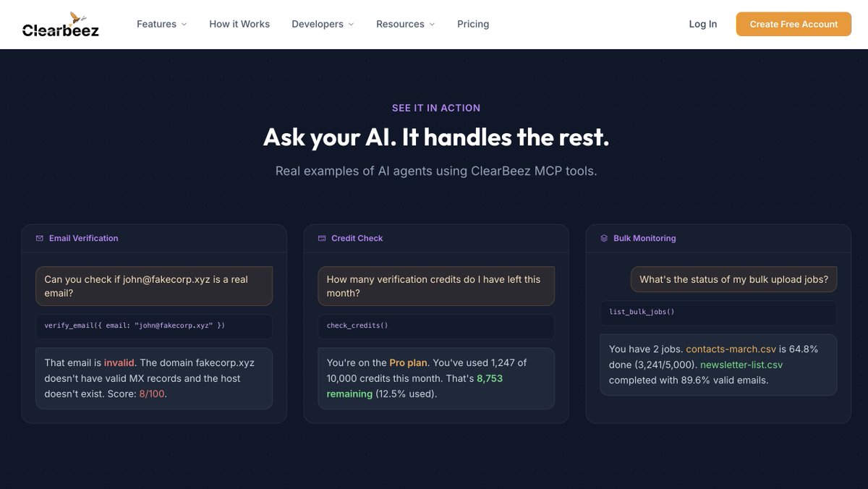Click the 'Ask your AI' headline
Screen dimensions: 868x489
[x=436, y=137]
